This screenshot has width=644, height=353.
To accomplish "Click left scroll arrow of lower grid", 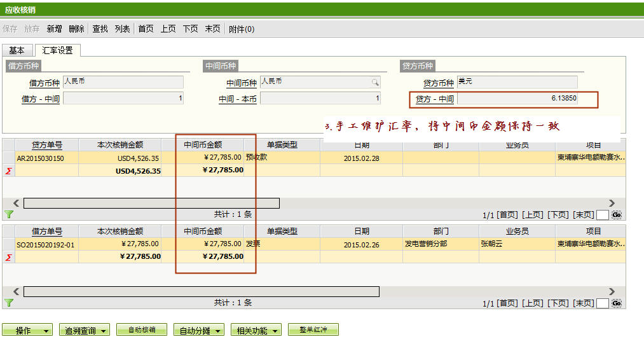I will (16, 291).
